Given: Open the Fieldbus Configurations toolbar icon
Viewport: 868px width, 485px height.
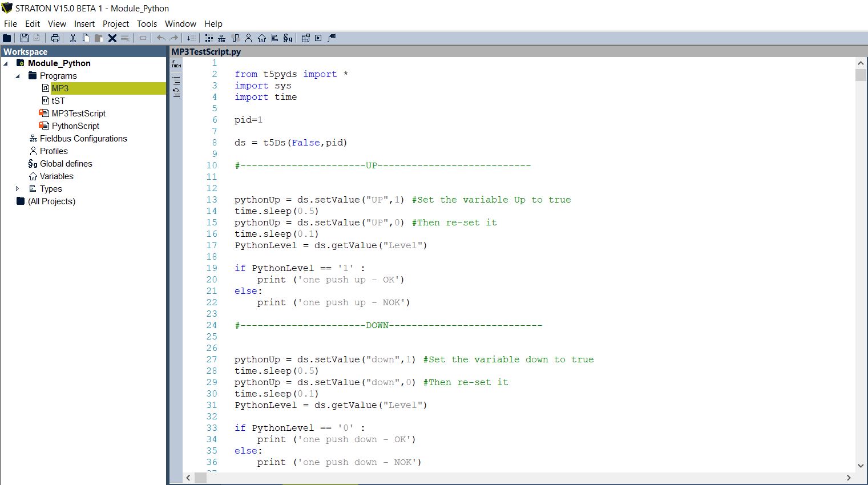Looking at the screenshot, I should point(222,38).
